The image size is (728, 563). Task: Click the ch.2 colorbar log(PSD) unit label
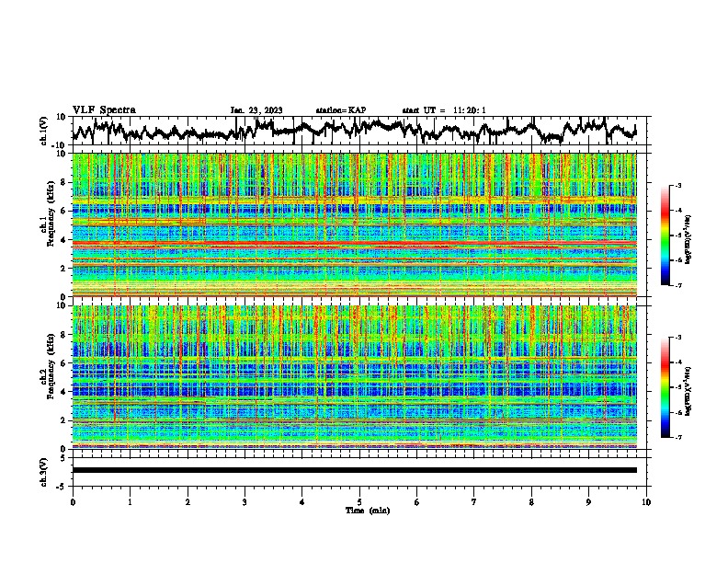pyautogui.click(x=689, y=390)
